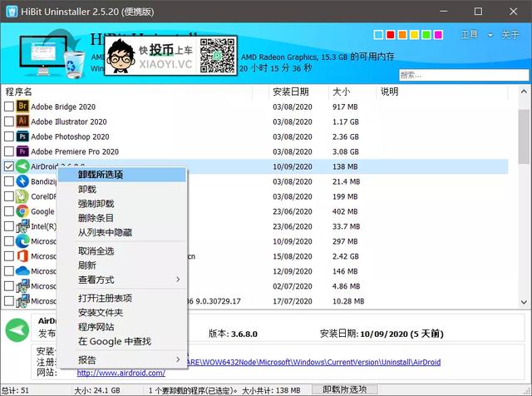Select the green theme color swatch
532x396 pixels.
pos(426,35)
